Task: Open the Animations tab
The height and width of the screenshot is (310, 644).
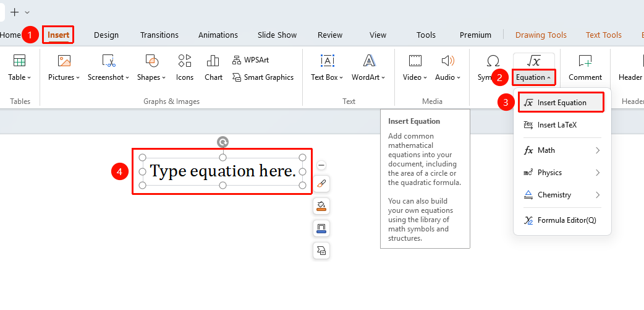Action: [218, 35]
